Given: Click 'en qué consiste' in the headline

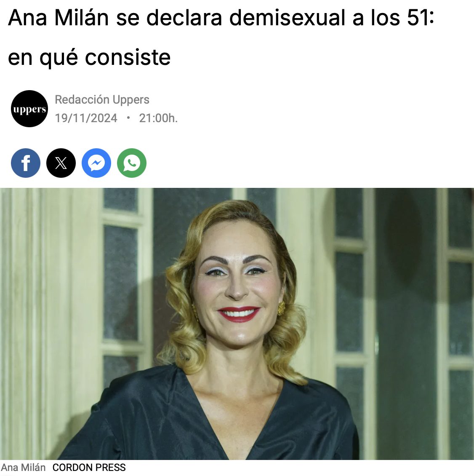Looking at the screenshot, I should [x=89, y=57].
